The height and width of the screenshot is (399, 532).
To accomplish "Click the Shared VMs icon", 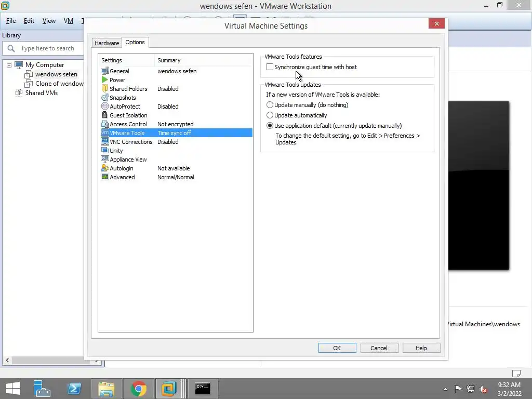I will 19,92.
